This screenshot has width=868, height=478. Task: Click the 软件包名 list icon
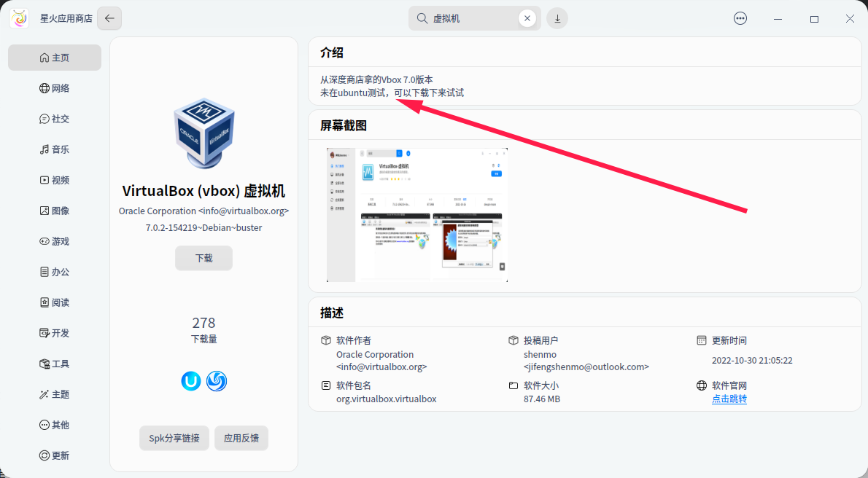tap(326, 385)
